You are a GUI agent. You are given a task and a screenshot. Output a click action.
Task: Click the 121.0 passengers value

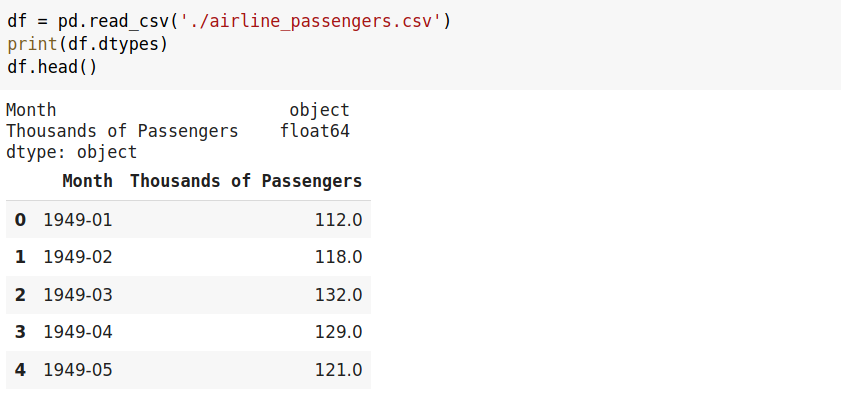(337, 370)
